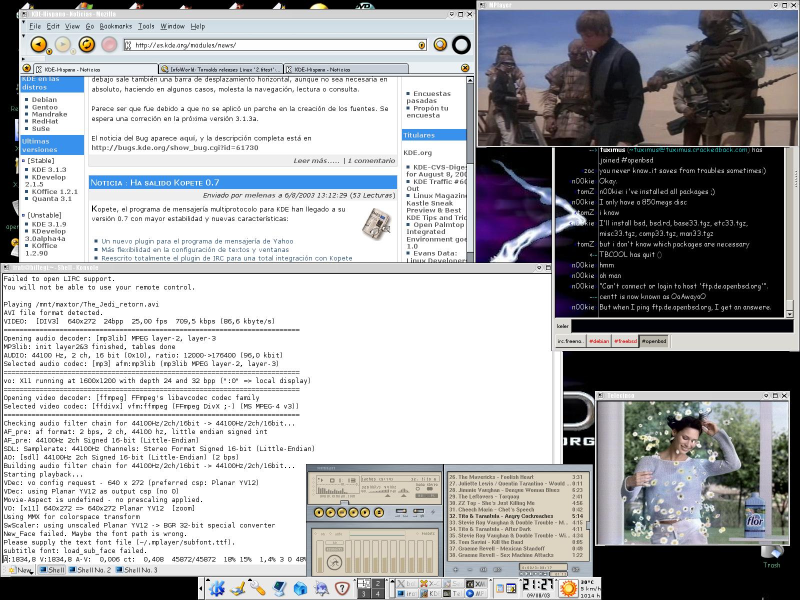The image size is (800, 600).
Task: Click the help lifebuoy icon on the panel
Action: [x=342, y=588]
